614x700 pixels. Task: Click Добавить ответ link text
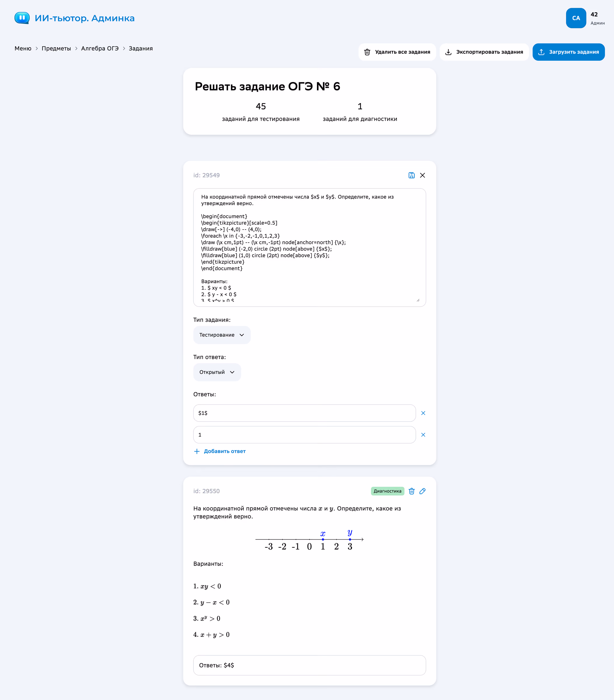pyautogui.click(x=225, y=452)
